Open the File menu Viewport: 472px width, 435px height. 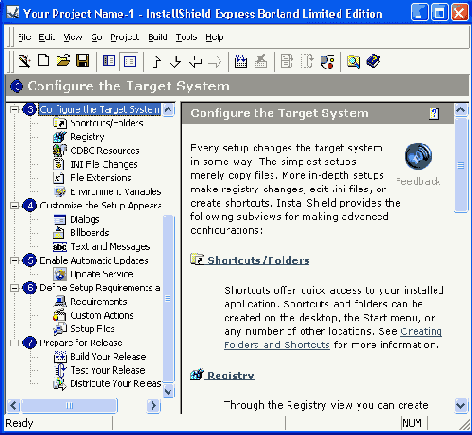25,37
